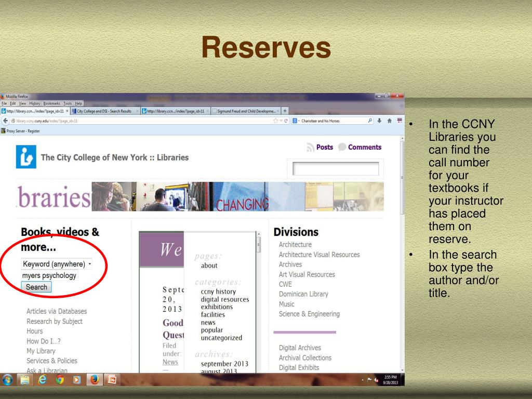The image size is (532, 399).
Task: Open the Tools menu
Action: tap(68, 103)
